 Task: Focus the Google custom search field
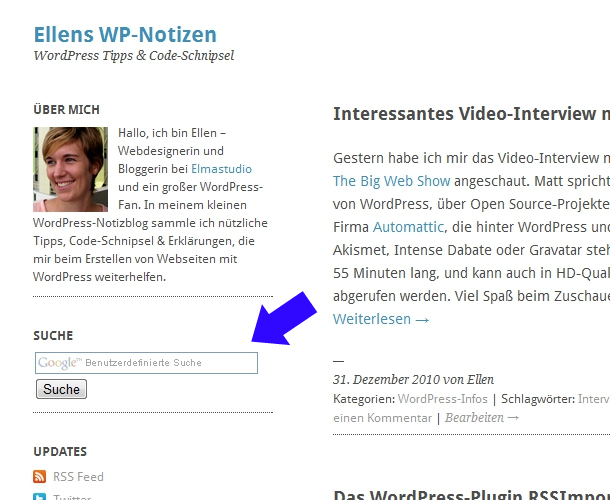(x=146, y=363)
